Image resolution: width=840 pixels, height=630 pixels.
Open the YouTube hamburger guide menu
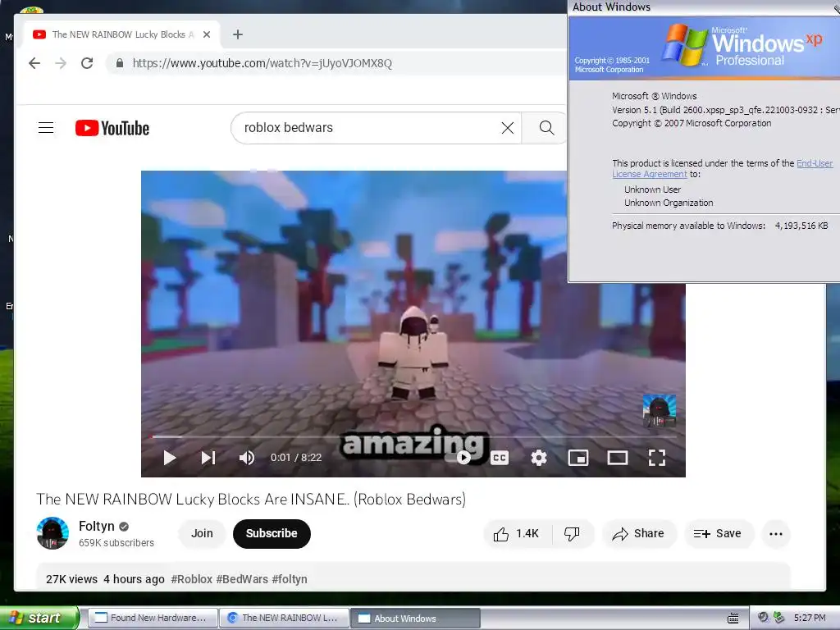(46, 127)
